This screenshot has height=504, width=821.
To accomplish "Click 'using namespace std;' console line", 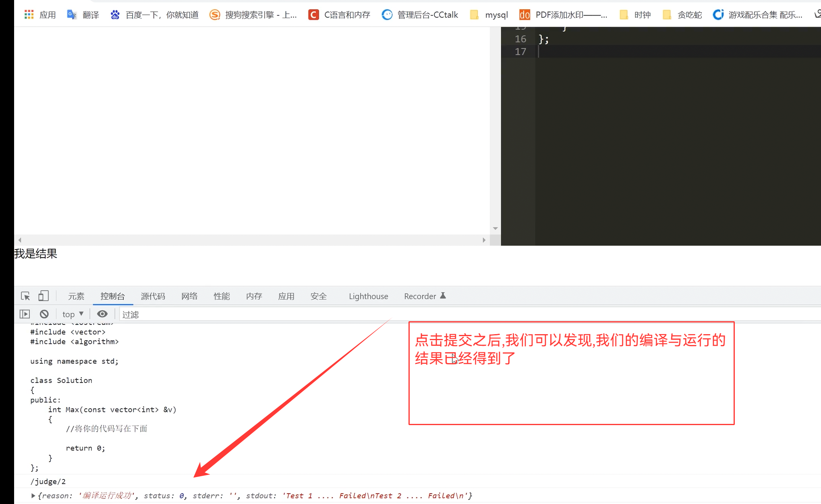I will click(75, 361).
